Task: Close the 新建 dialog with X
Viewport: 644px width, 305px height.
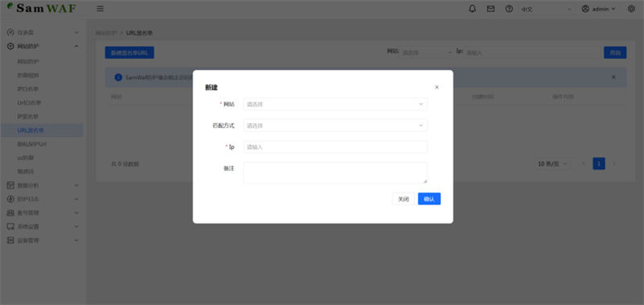Action: [437, 88]
